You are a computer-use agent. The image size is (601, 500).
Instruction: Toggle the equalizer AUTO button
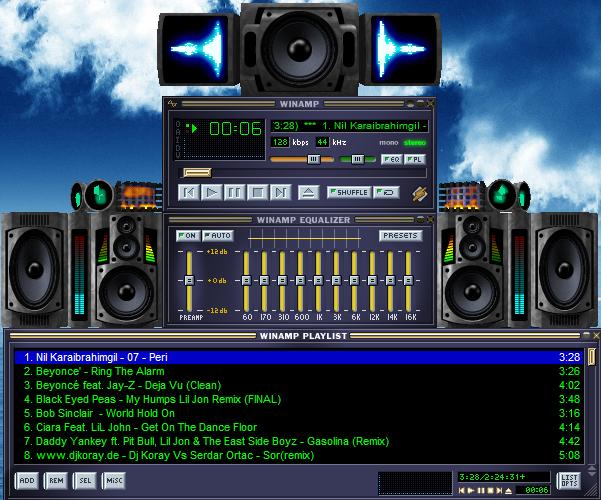(x=217, y=235)
